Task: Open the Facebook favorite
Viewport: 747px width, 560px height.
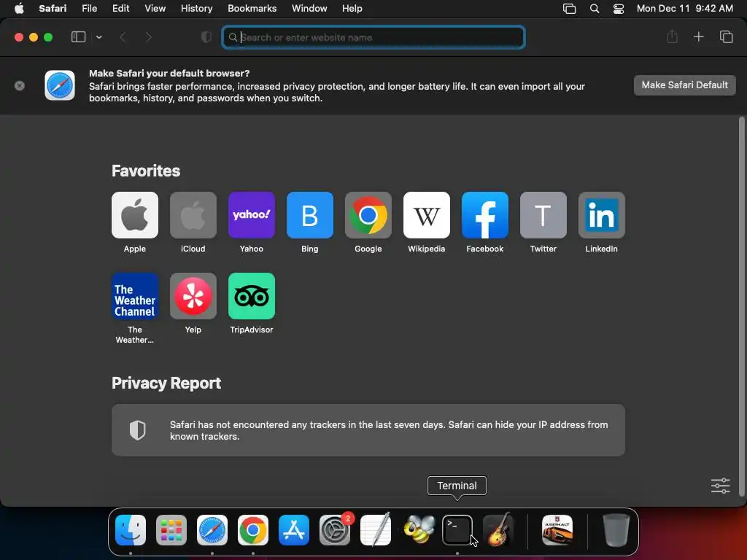Action: tap(485, 215)
